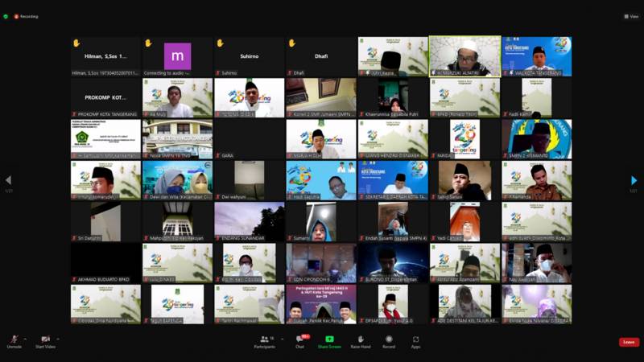Expand video options arrow beside Start Video
Viewport: 644px width, 362px height.
(58, 338)
